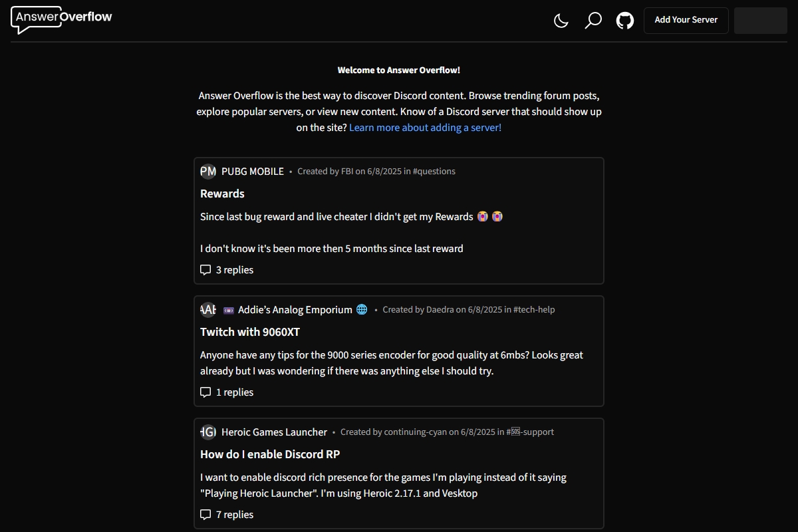This screenshot has width=798, height=532.
Task: Click the blank button beside Add Your Server
Action: (760, 20)
